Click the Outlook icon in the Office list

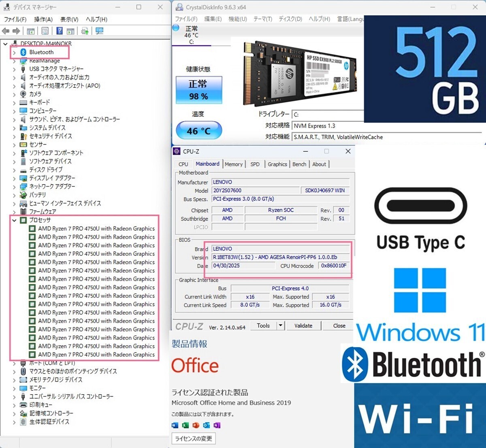pyautogui.click(x=206, y=425)
